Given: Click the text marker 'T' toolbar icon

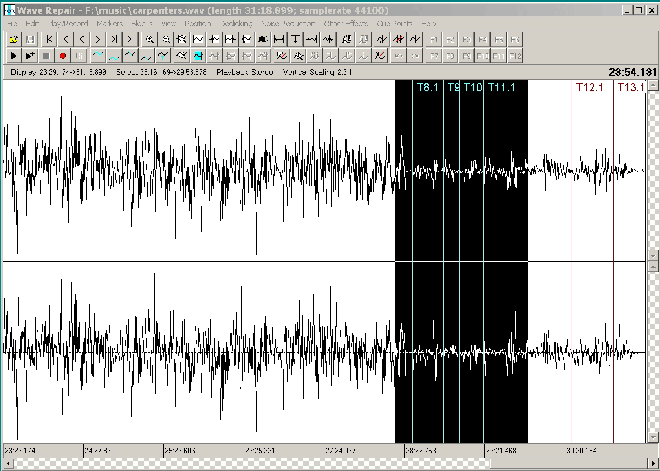Looking at the screenshot, I should (297, 39).
